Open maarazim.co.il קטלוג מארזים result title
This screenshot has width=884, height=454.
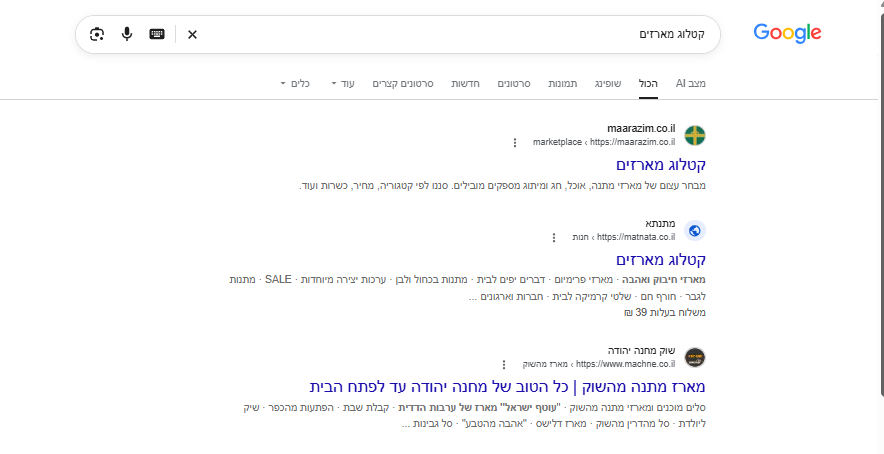pyautogui.click(x=661, y=165)
